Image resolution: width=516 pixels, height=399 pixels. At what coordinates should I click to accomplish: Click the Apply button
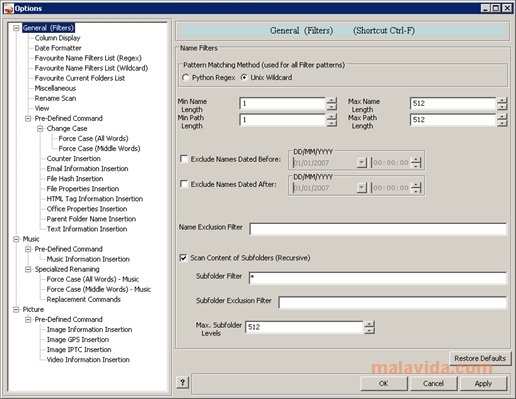(x=483, y=383)
